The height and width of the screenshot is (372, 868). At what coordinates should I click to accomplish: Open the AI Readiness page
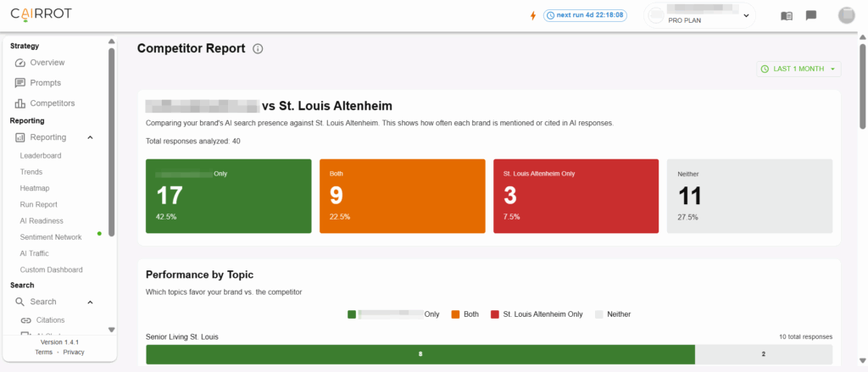click(x=42, y=221)
